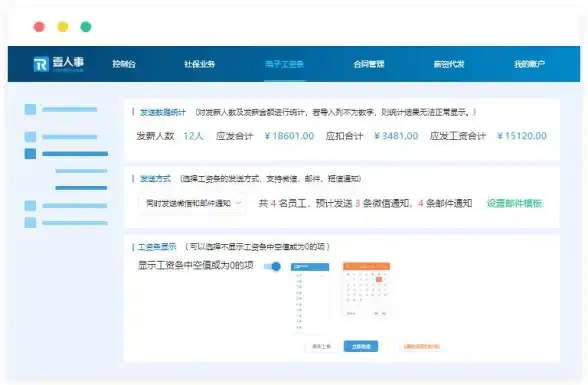Toggle the 显示工资条中空值或为0的项 switch

click(x=273, y=267)
